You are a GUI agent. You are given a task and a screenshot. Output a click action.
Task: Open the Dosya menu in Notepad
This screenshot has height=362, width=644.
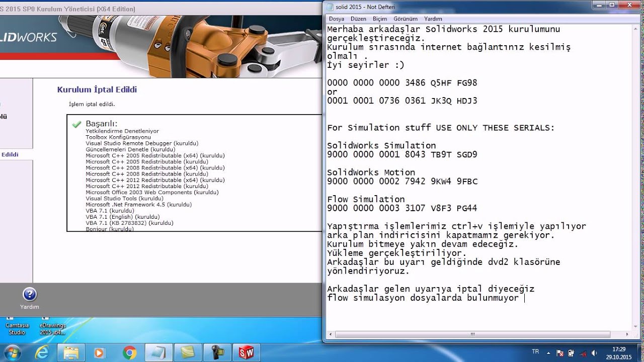coord(336,19)
